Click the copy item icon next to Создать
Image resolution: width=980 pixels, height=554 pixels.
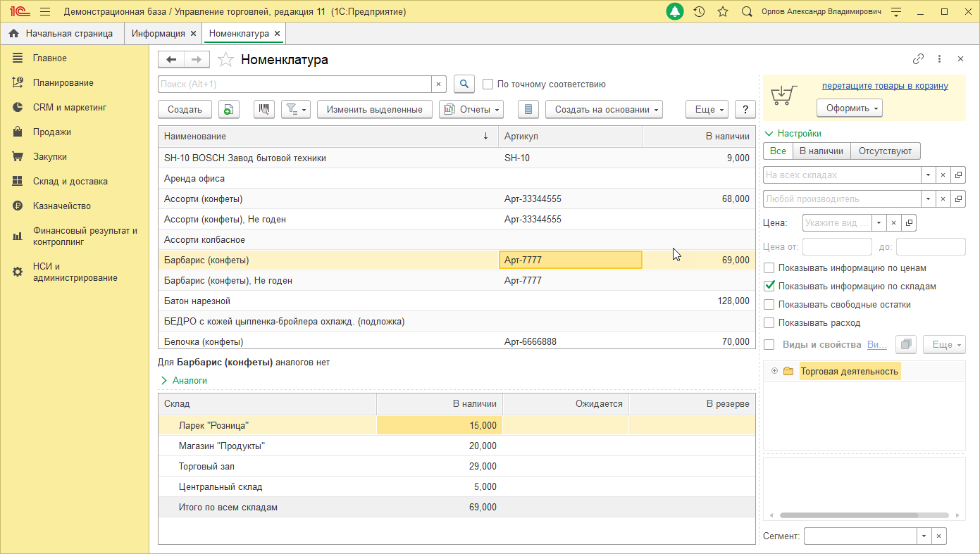click(x=229, y=109)
